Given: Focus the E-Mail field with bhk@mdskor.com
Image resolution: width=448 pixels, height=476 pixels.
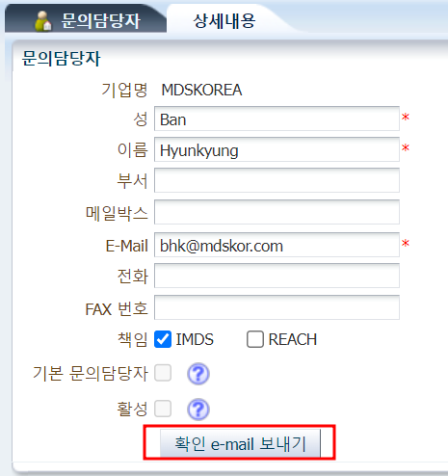Looking at the screenshot, I should (x=277, y=245).
